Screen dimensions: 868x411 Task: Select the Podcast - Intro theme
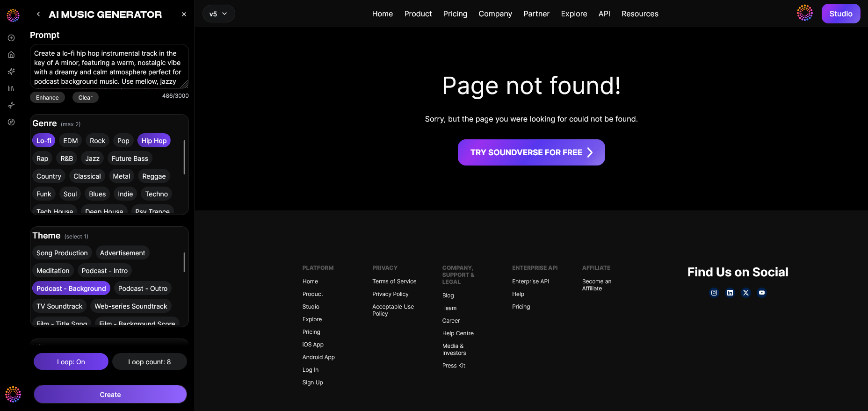[105, 271]
